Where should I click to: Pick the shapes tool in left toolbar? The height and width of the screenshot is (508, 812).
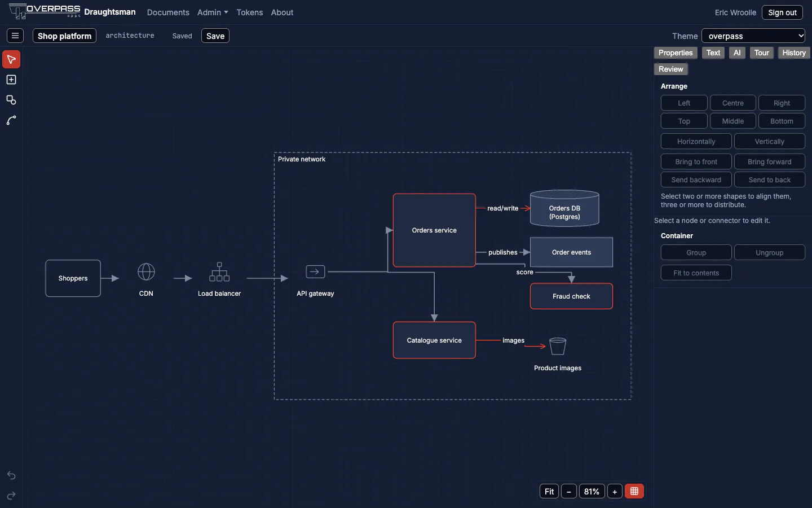coord(11,100)
